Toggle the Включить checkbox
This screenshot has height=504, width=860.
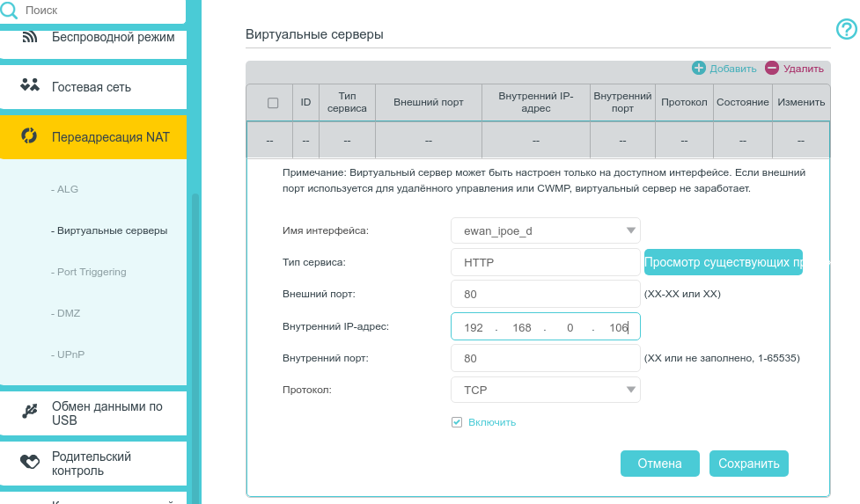pyautogui.click(x=457, y=422)
